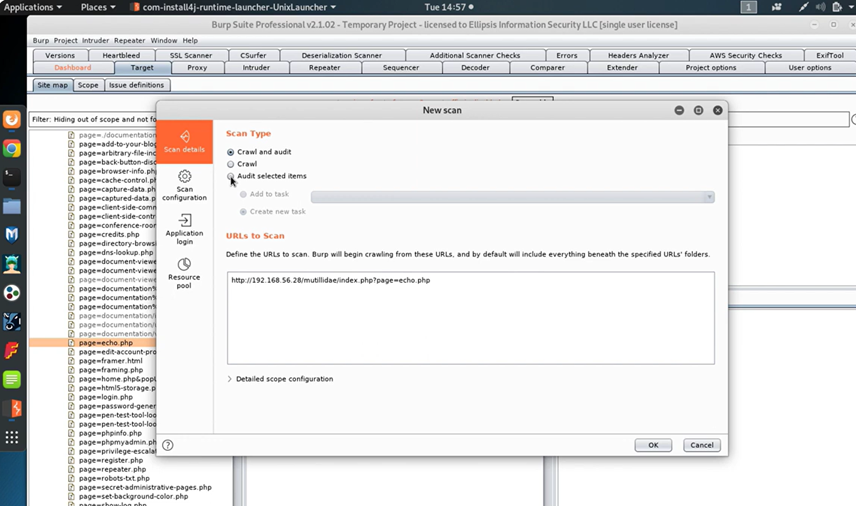The image size is (856, 506).
Task: Switch to the Decoder tab
Action: 475,68
